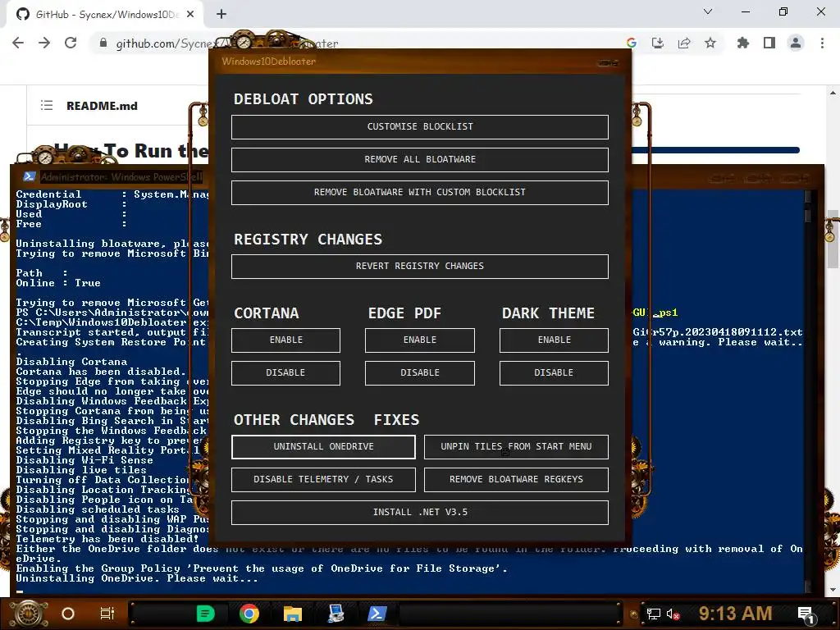Click the README.md heading

[x=102, y=106]
